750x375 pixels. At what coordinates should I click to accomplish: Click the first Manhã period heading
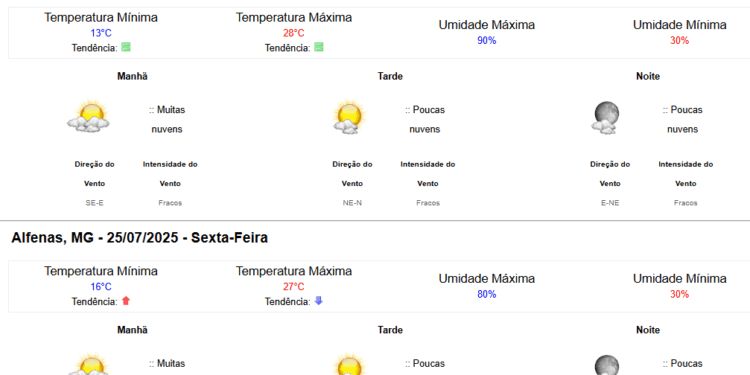pyautogui.click(x=132, y=77)
